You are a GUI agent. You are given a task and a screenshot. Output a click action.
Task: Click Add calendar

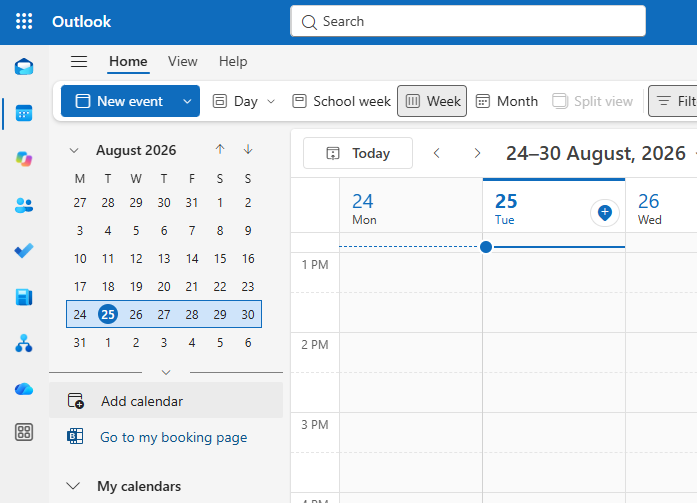(x=166, y=401)
